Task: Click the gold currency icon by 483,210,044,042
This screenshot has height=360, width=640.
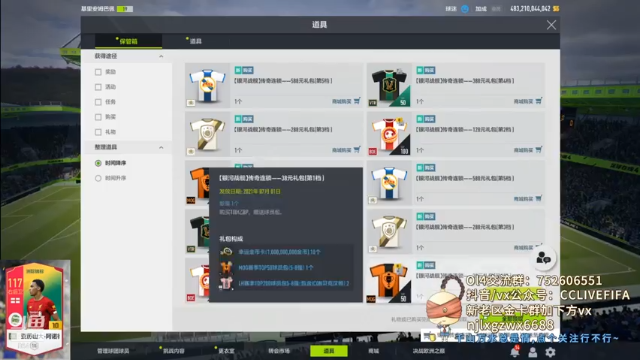Action: point(556,9)
